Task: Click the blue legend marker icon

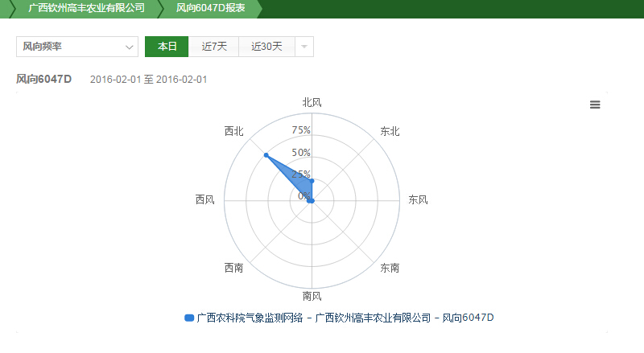Action: 189,318
